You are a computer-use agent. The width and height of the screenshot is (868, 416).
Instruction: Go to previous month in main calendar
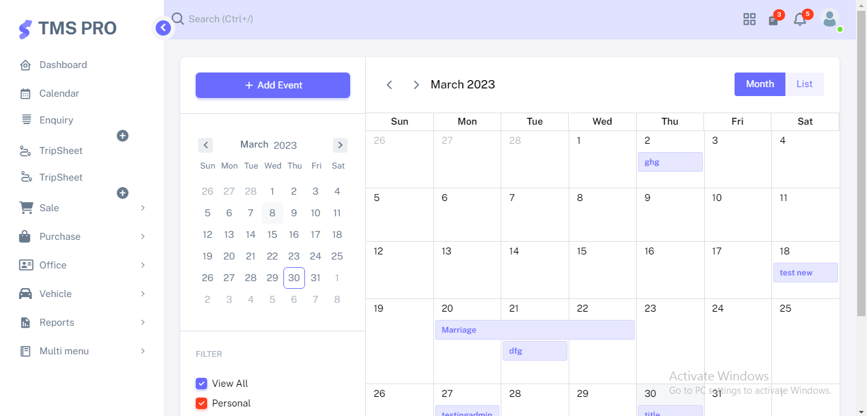click(390, 85)
